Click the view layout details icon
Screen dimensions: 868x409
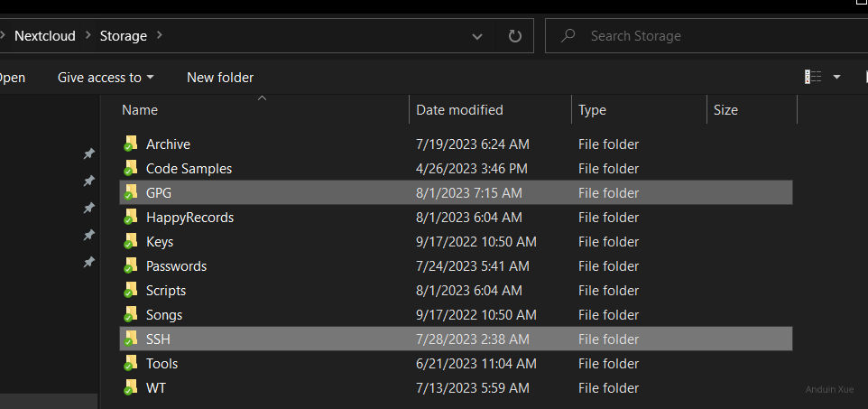coord(813,78)
